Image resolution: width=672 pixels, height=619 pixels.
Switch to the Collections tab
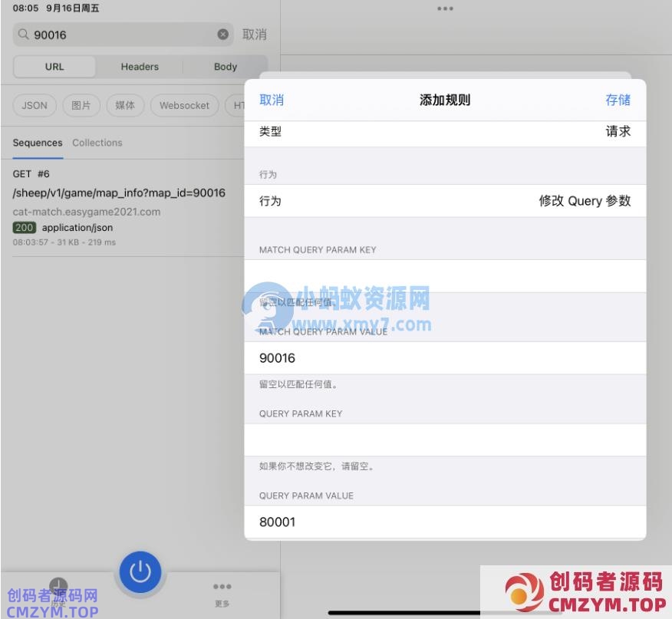(97, 143)
